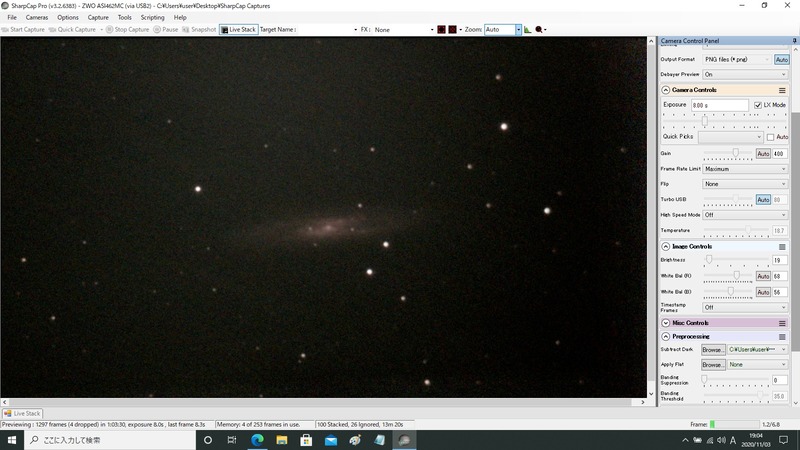Click the Stop Capture toolbar button
Viewport: 800px width, 450px height.
point(128,30)
